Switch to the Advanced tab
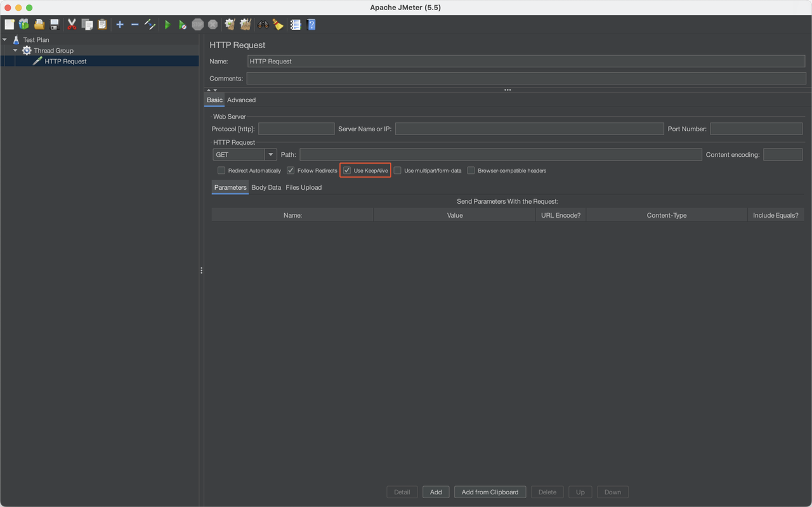This screenshot has height=507, width=812. tap(241, 100)
